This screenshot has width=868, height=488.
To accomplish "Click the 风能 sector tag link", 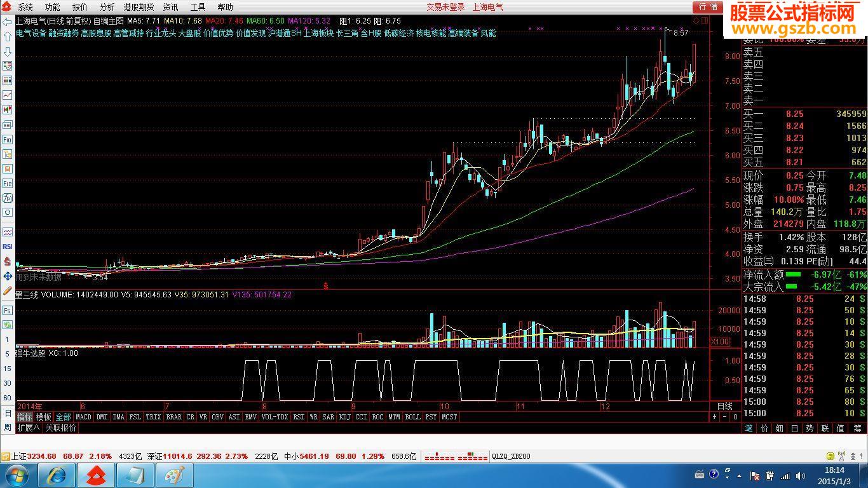I will 488,33.
